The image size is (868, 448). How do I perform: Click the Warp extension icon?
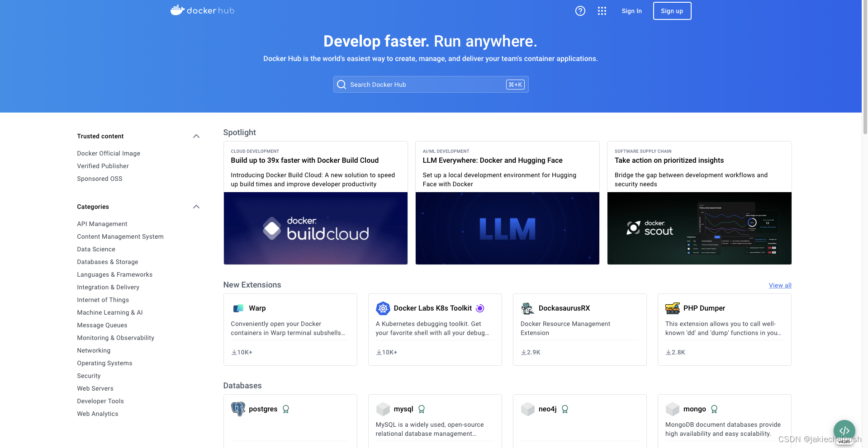tap(238, 308)
